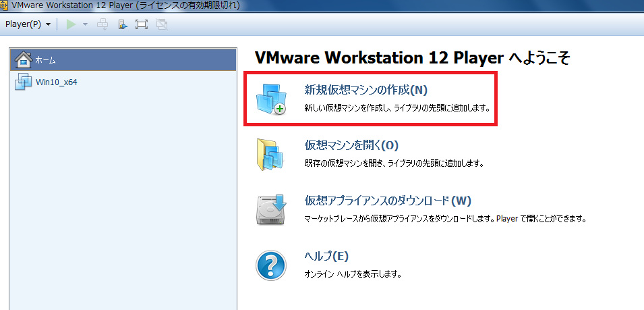Click text 新しい仮想マシンを作成し、ライブラリの先頭に追加します。
Viewport: 644px width, 310px height.
click(398, 109)
